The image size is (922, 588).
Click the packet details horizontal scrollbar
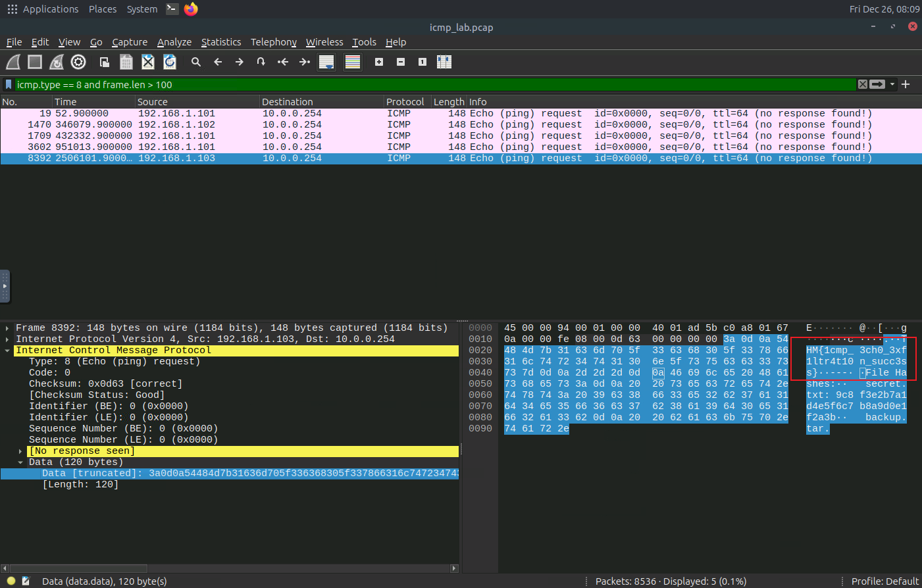click(x=79, y=568)
